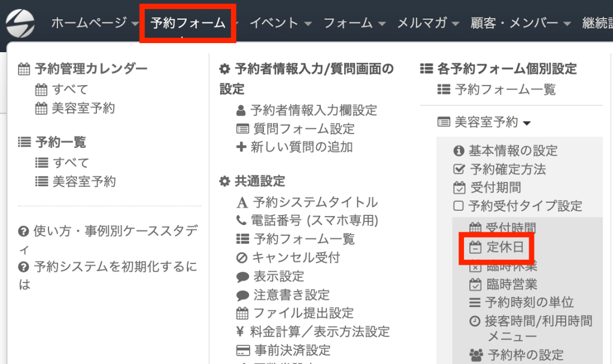
Task: Click the phone icon next to 電話番号
Action: (241, 220)
